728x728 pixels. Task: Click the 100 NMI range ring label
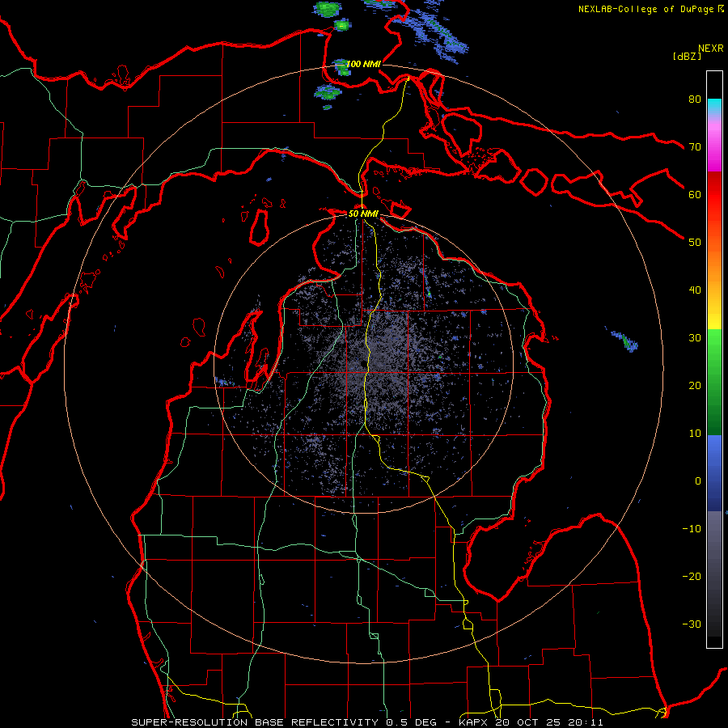[363, 64]
